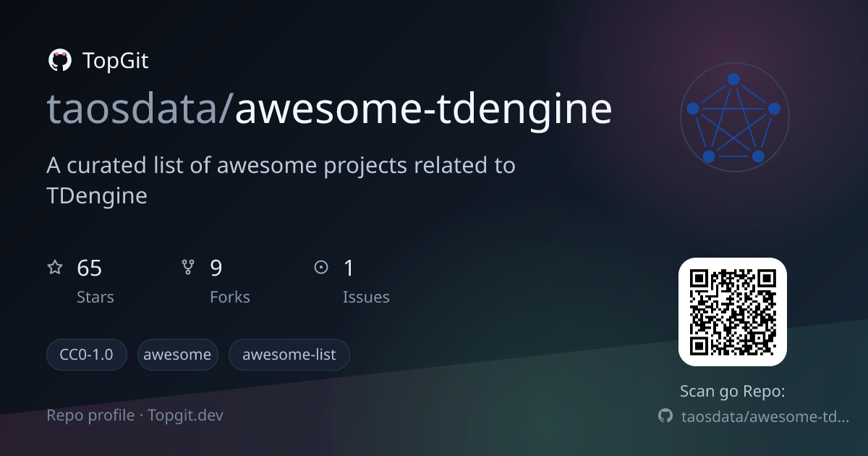Click the awesome-list topic tag
The image size is (868, 456).
[x=289, y=355]
